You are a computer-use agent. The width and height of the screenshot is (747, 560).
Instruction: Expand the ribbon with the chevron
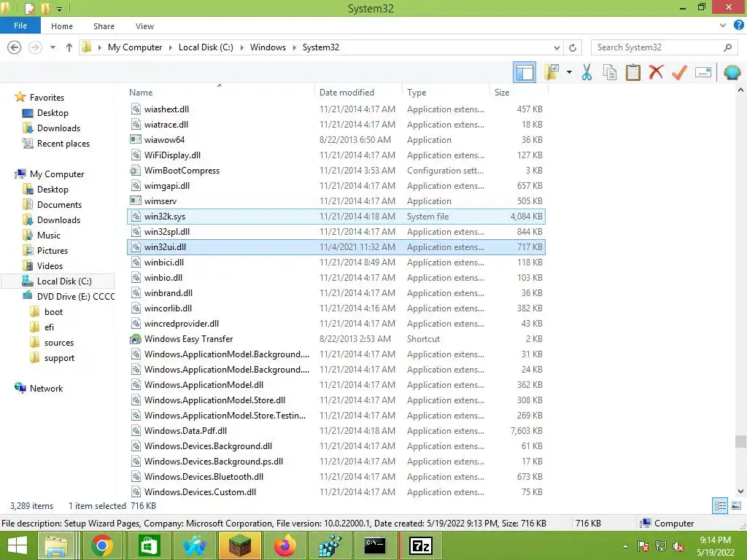[723, 26]
